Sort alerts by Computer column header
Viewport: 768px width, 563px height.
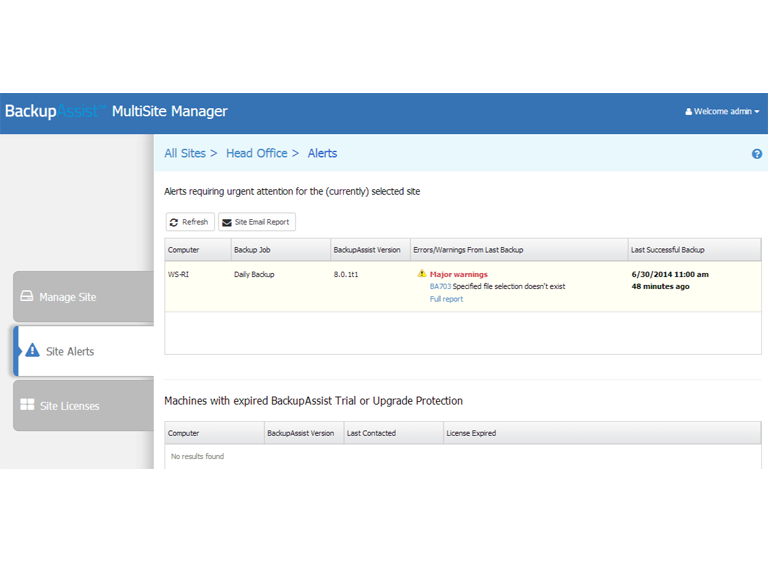coord(184,249)
